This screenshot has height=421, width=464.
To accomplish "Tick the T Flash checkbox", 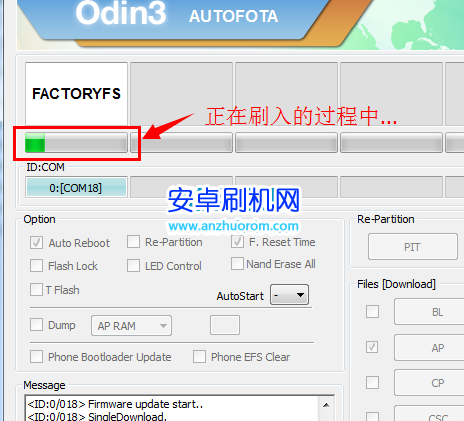I will 36,290.
